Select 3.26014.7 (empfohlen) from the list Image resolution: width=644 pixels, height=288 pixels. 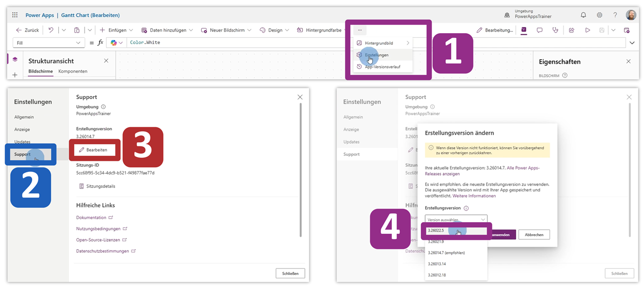click(x=456, y=253)
